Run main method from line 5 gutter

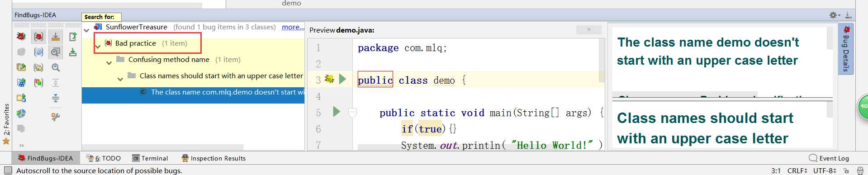336,111
